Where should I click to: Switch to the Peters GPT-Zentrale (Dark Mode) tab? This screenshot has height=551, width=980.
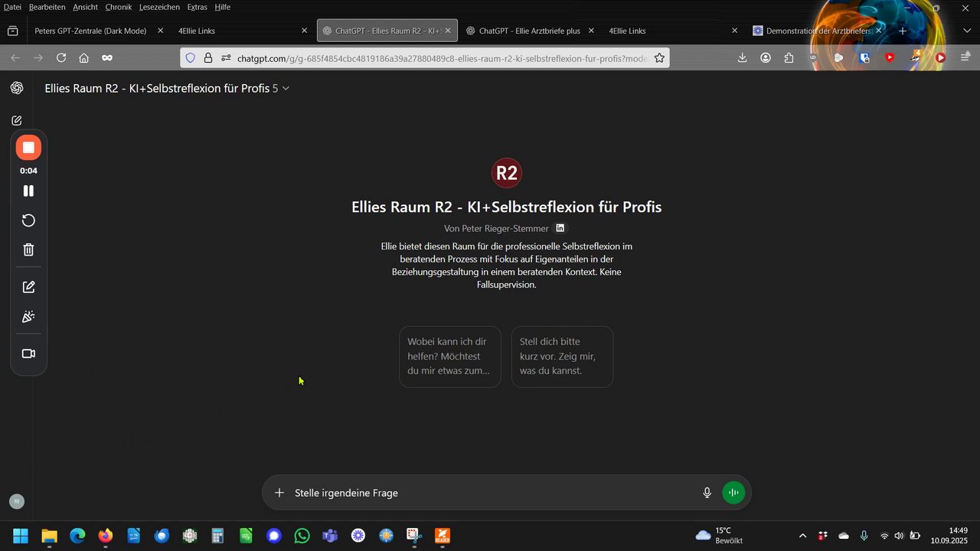coord(100,31)
